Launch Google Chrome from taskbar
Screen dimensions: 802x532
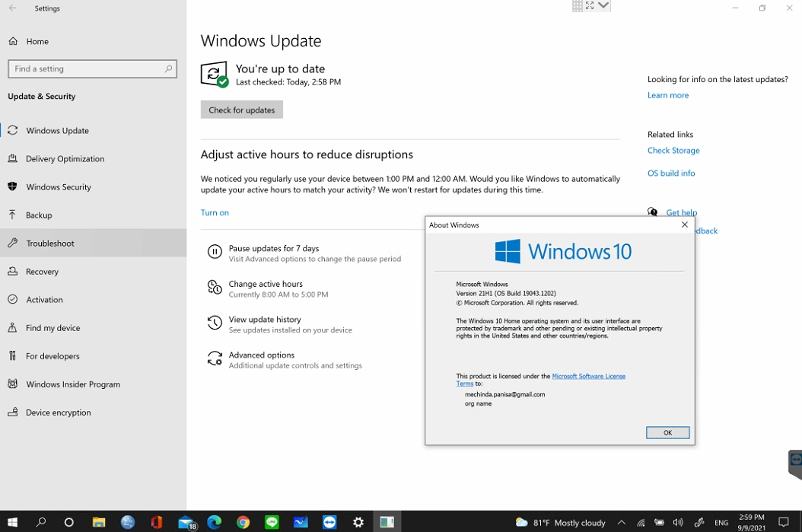[x=243, y=522]
